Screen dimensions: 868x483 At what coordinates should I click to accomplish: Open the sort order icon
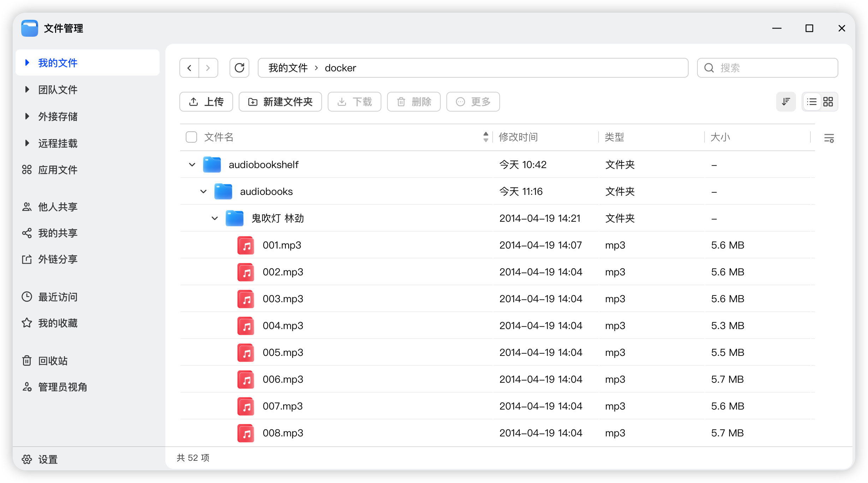tap(786, 102)
